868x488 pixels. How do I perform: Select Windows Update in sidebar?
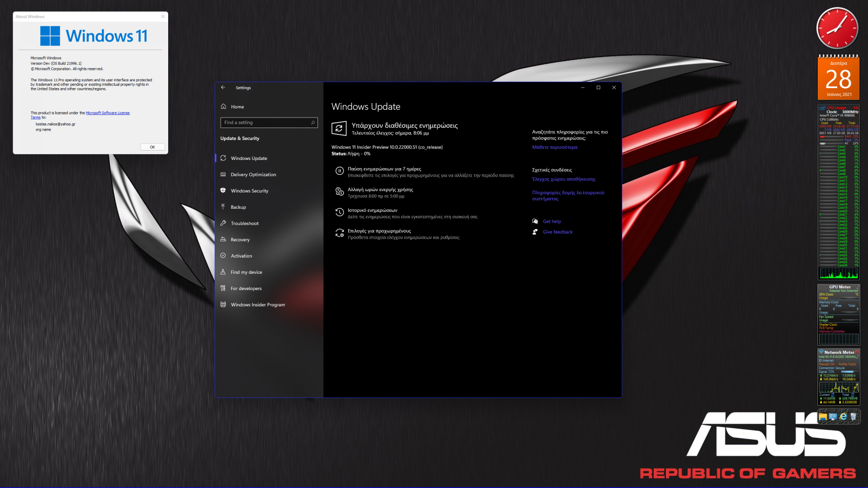click(x=269, y=158)
